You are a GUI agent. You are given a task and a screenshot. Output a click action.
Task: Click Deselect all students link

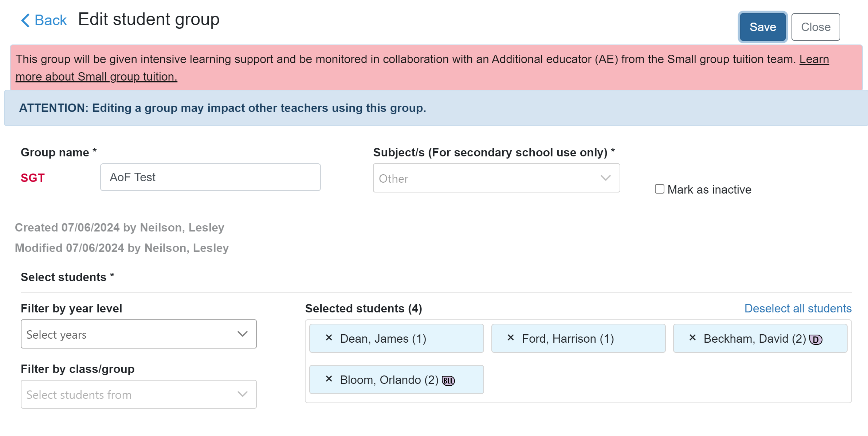(x=798, y=308)
